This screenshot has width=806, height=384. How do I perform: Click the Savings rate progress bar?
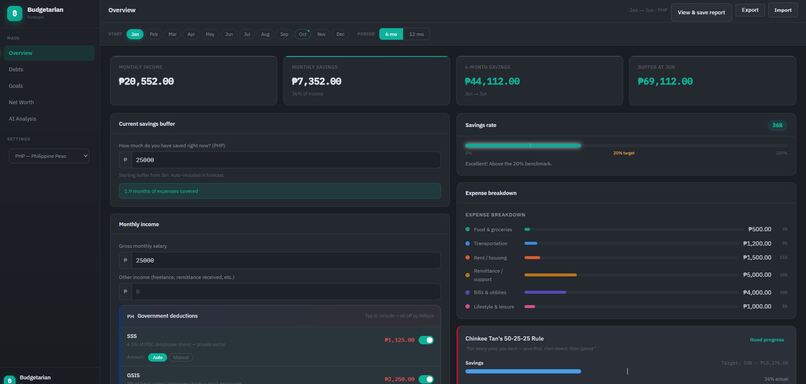(626, 145)
